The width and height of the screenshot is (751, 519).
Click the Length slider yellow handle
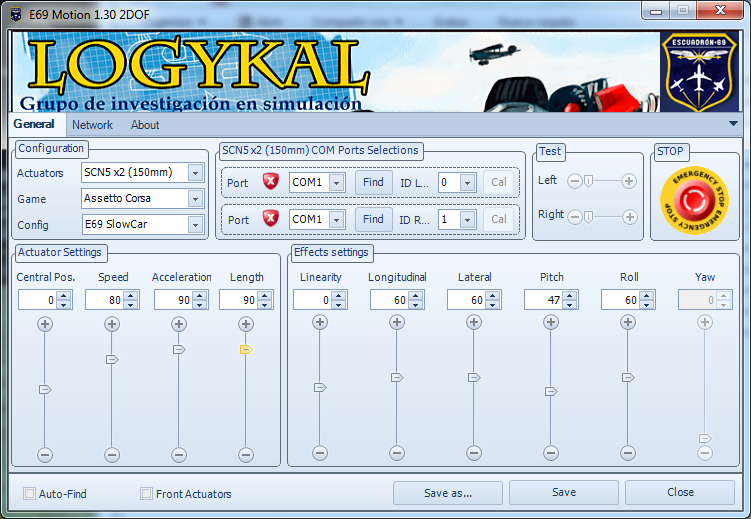click(246, 350)
